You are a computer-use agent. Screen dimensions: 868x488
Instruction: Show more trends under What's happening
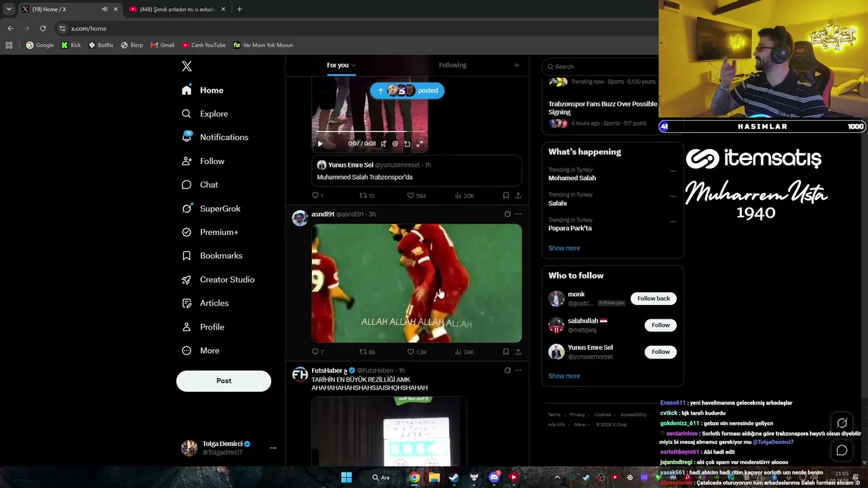click(564, 248)
